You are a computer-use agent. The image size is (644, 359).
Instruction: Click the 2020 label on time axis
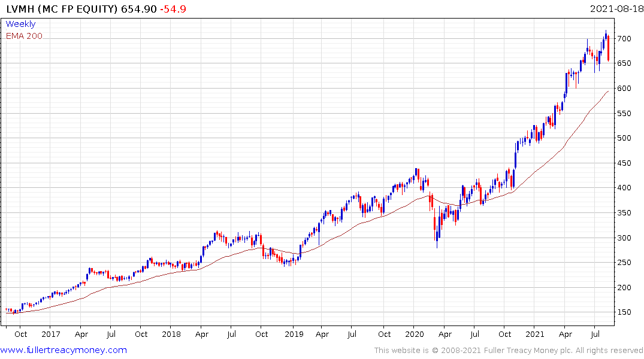[415, 334]
